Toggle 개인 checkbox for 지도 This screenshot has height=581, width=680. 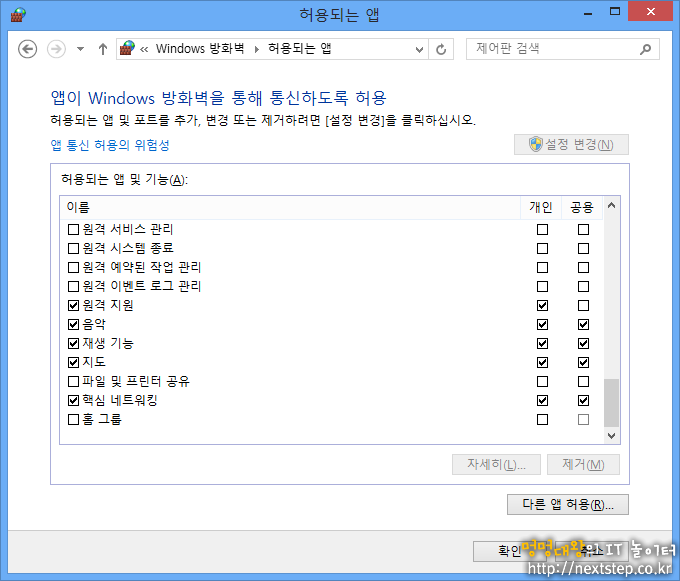[542, 362]
